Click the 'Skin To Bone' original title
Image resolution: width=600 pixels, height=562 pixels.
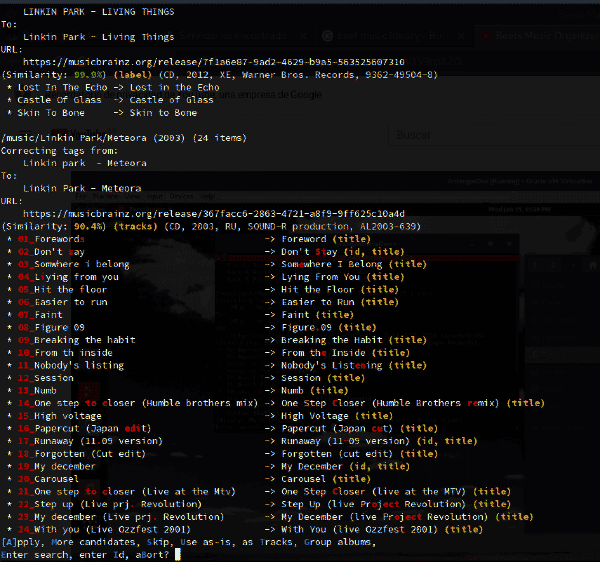pyautogui.click(x=51, y=112)
